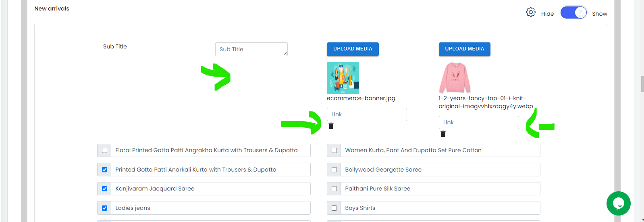
Task: Open the New arrivals settings gear
Action: [x=531, y=12]
